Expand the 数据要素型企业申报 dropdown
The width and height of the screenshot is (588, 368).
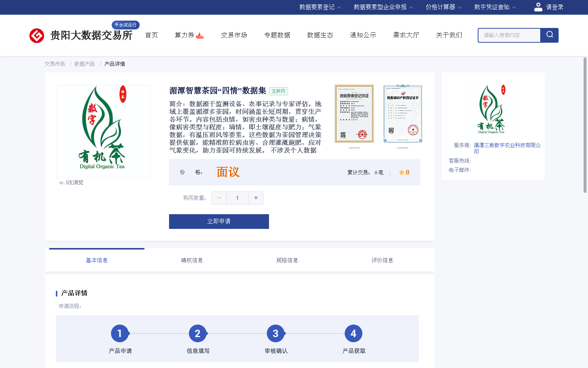click(383, 7)
